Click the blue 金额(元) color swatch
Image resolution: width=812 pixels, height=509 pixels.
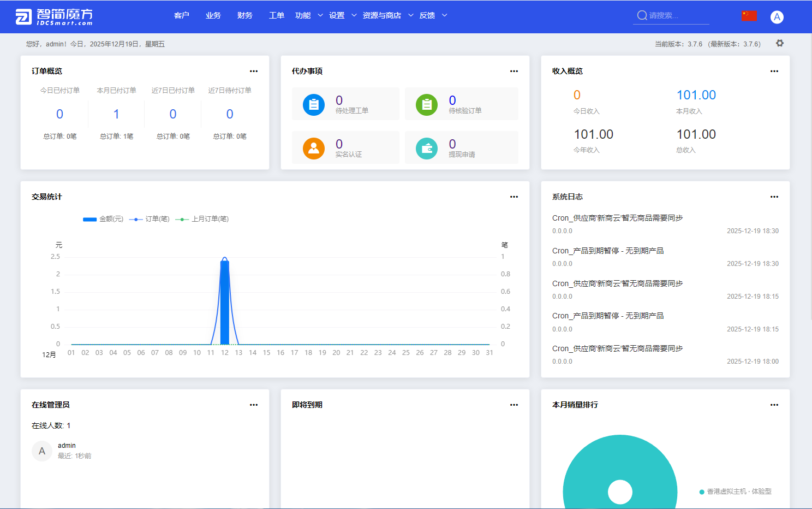89,218
